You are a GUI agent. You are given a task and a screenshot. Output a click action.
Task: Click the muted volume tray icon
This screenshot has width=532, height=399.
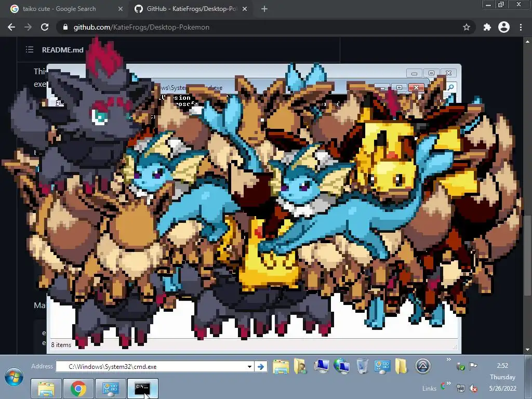coord(473,388)
